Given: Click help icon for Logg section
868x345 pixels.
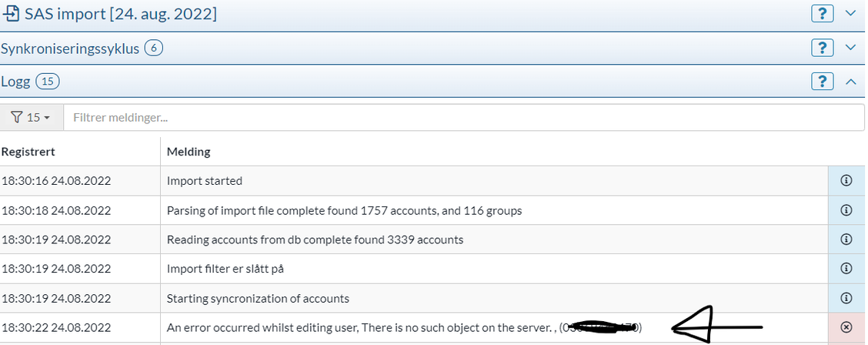Looking at the screenshot, I should click(823, 81).
